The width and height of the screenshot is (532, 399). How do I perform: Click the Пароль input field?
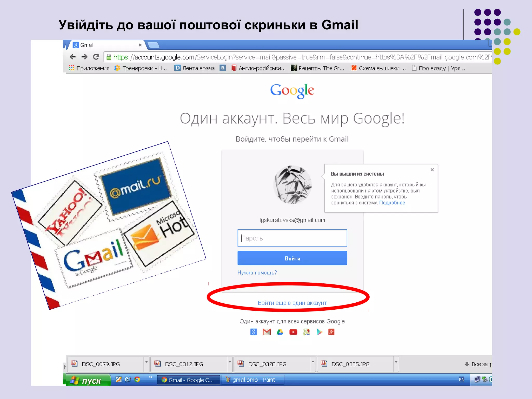292,238
